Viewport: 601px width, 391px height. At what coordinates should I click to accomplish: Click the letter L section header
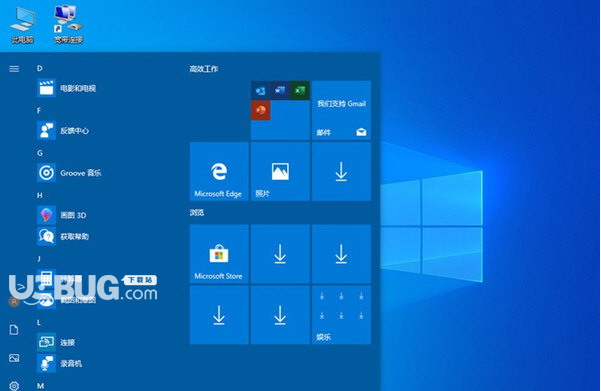pos(39,322)
